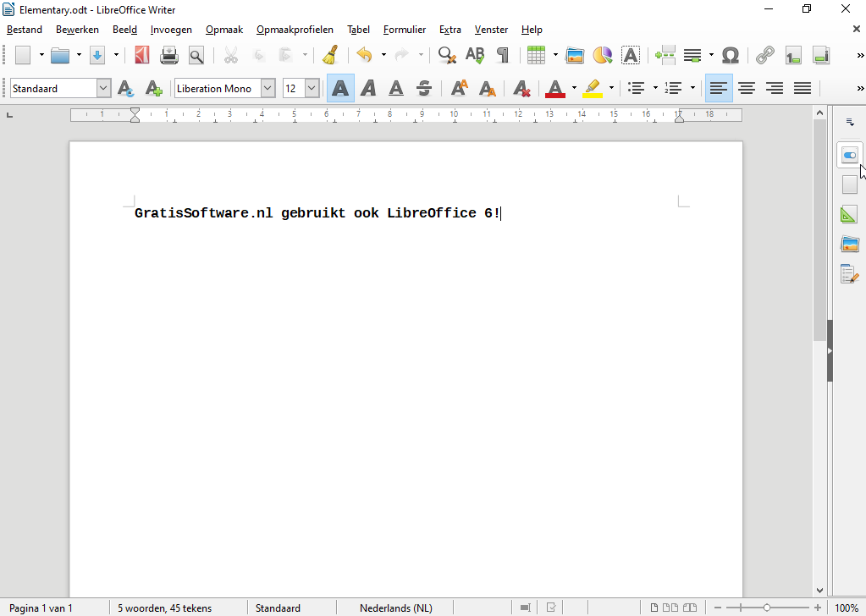
Task: Open the Navigator panel in sidebar
Action: point(850,273)
